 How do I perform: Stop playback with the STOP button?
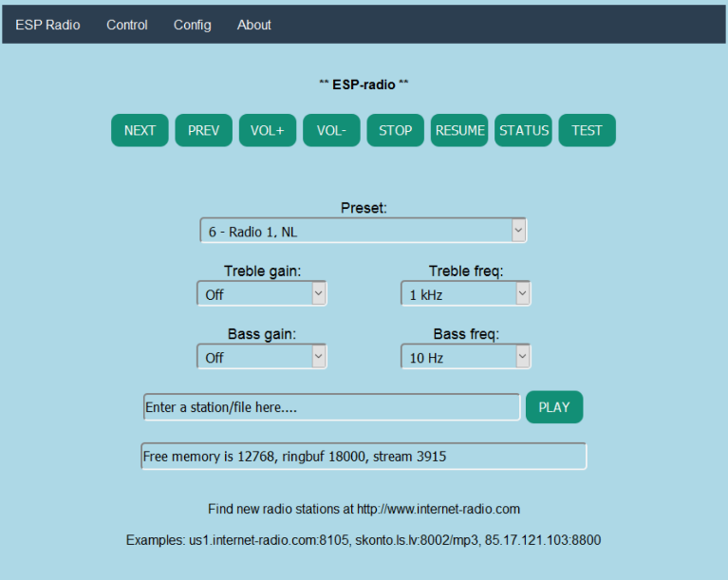(x=395, y=131)
